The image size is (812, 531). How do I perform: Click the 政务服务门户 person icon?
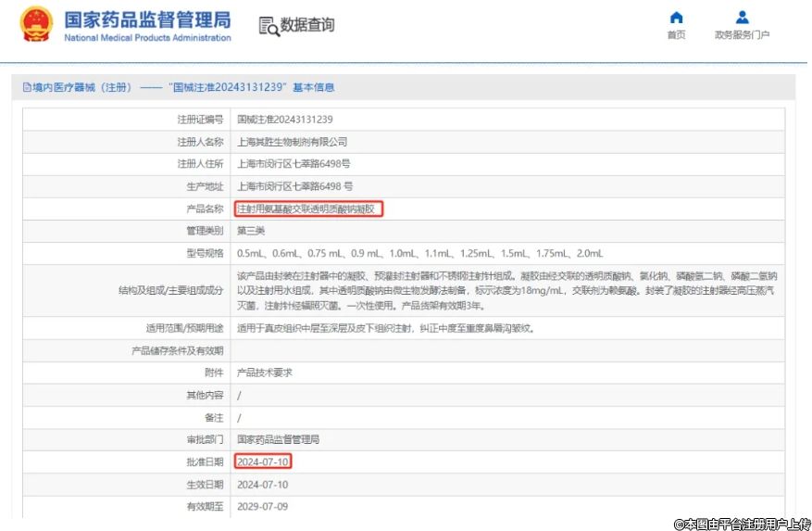[742, 18]
